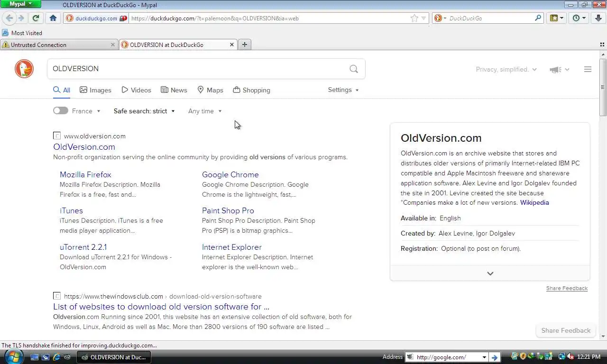607x364 pixels.
Task: Open the Mozilla Firefox sitelink
Action: (x=85, y=174)
